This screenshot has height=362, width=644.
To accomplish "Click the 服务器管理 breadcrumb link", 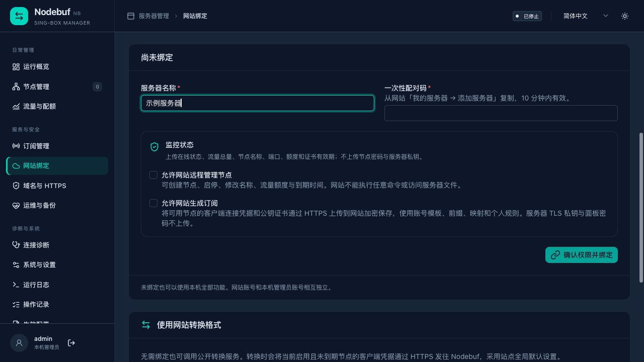I will [154, 16].
